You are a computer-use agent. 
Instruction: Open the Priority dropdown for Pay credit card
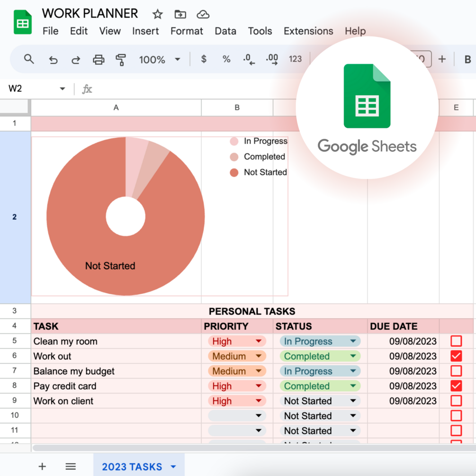[x=258, y=386]
